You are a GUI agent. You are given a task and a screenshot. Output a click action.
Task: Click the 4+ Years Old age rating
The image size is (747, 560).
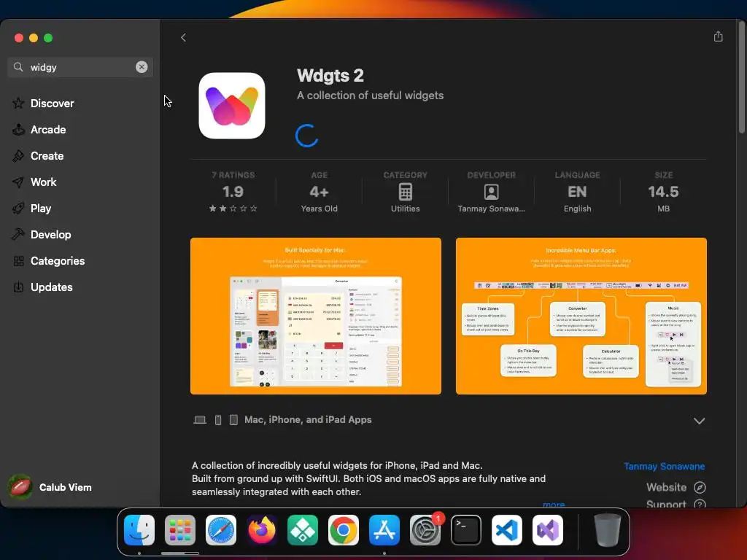(x=320, y=192)
